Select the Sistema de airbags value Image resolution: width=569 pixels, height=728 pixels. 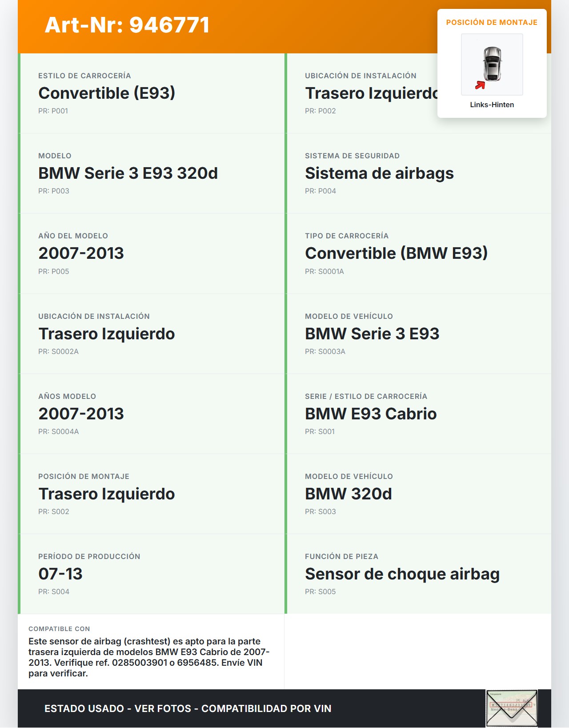[379, 173]
